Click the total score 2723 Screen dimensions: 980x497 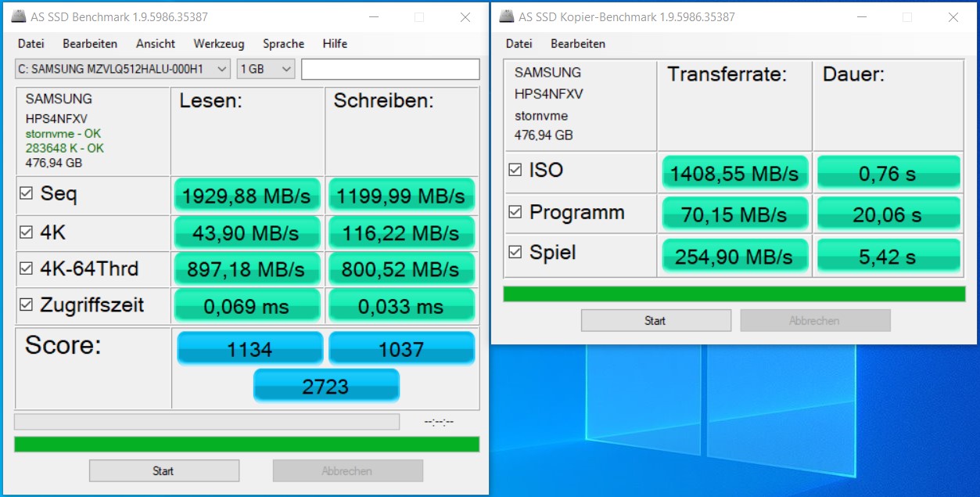pos(326,385)
